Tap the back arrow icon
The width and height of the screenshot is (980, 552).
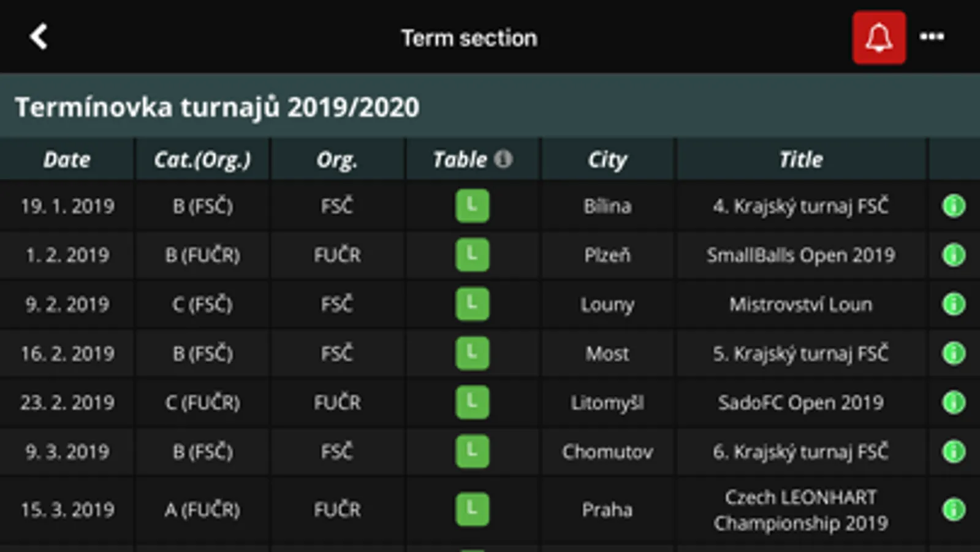coord(39,37)
